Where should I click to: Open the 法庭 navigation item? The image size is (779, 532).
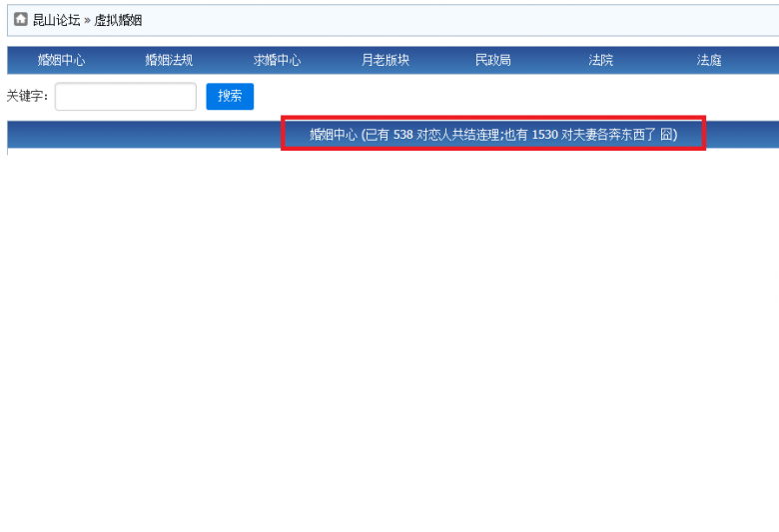709,60
